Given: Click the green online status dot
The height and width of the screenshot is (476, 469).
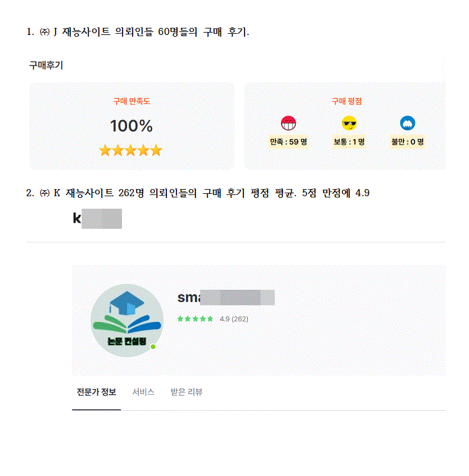Looking at the screenshot, I should click(153, 346).
